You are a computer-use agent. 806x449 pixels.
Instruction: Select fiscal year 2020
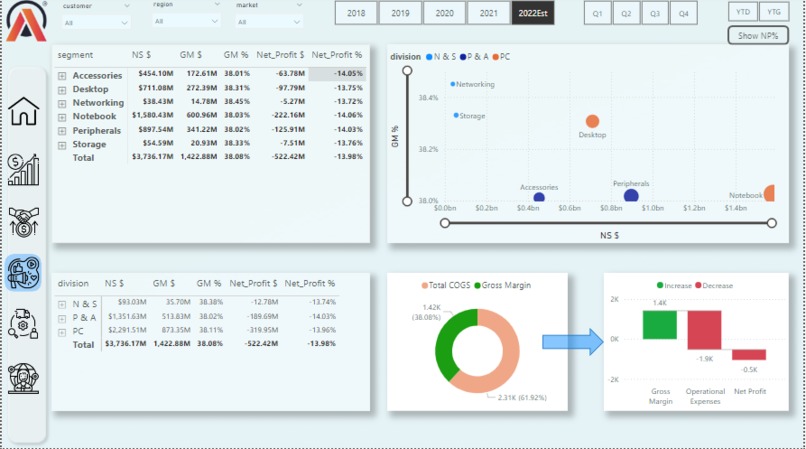click(445, 13)
